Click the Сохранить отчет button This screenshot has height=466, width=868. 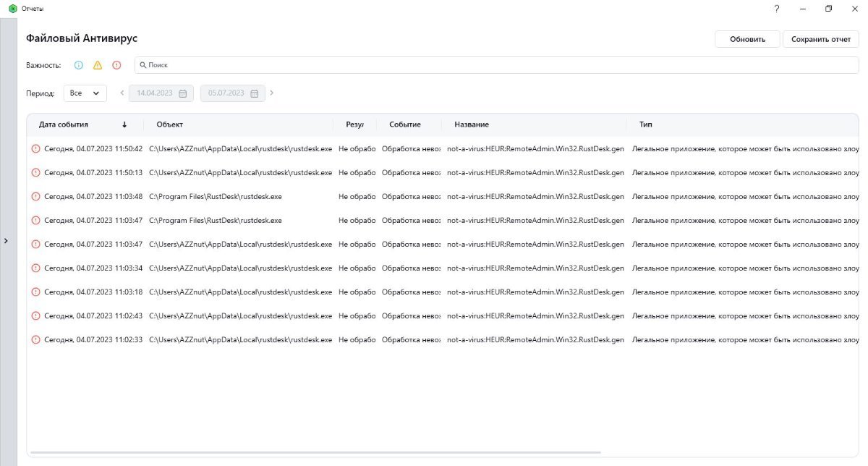(820, 39)
